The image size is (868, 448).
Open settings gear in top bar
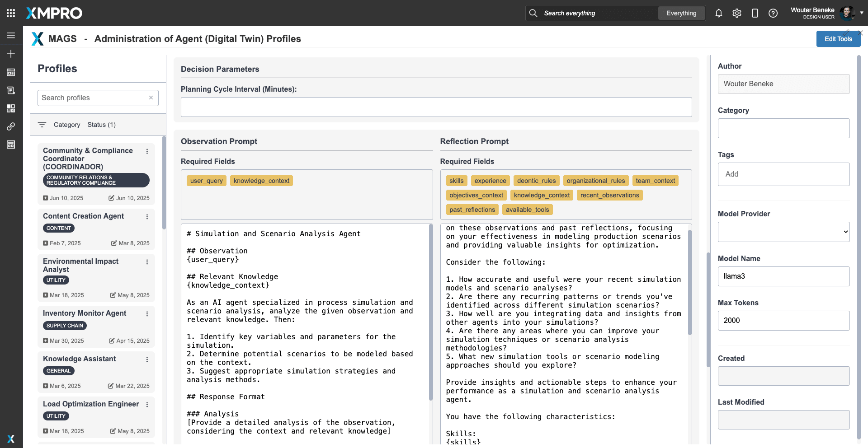737,13
